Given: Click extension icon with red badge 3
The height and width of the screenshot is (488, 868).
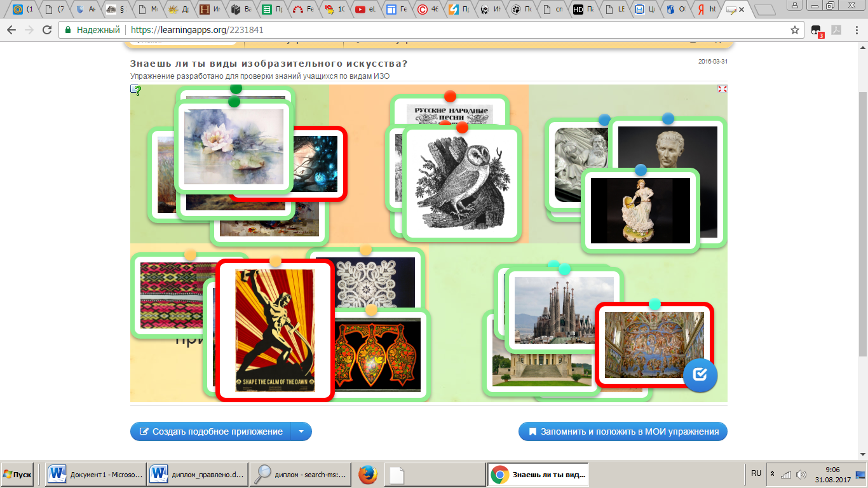Looking at the screenshot, I should click(817, 30).
